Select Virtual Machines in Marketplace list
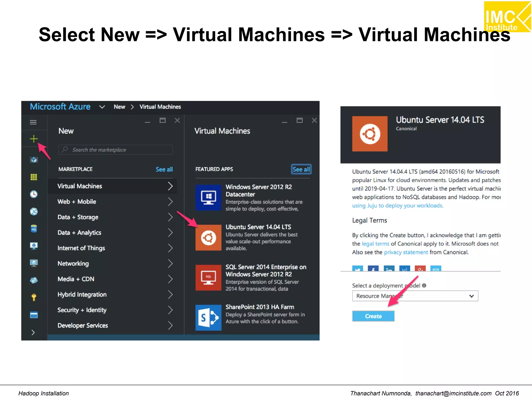The width and height of the screenshot is (532, 399). click(112, 186)
